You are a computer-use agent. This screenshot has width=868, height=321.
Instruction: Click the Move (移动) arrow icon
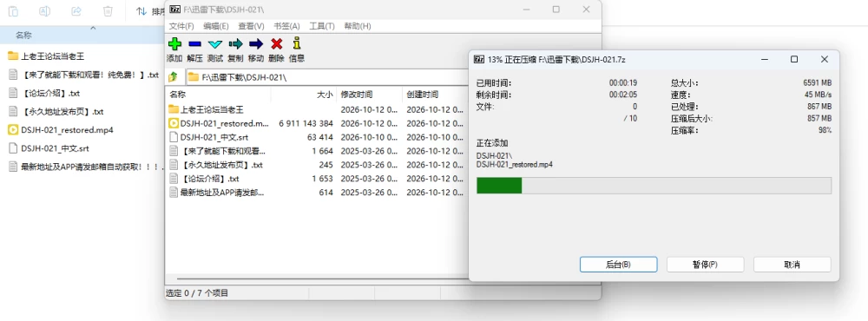tap(256, 44)
